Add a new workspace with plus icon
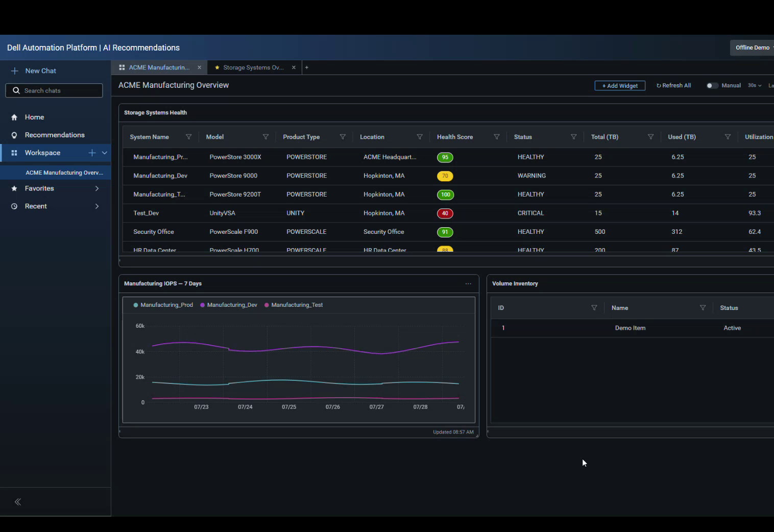 [x=92, y=153]
